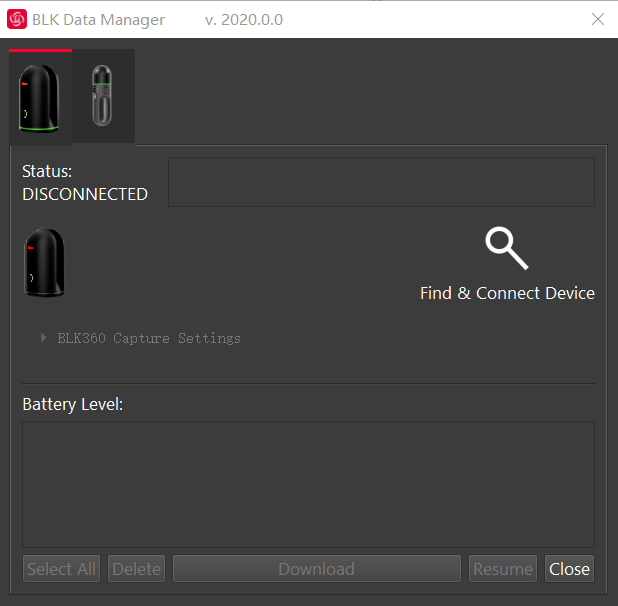Click the empty status message box
This screenshot has width=618, height=606.
[x=382, y=182]
